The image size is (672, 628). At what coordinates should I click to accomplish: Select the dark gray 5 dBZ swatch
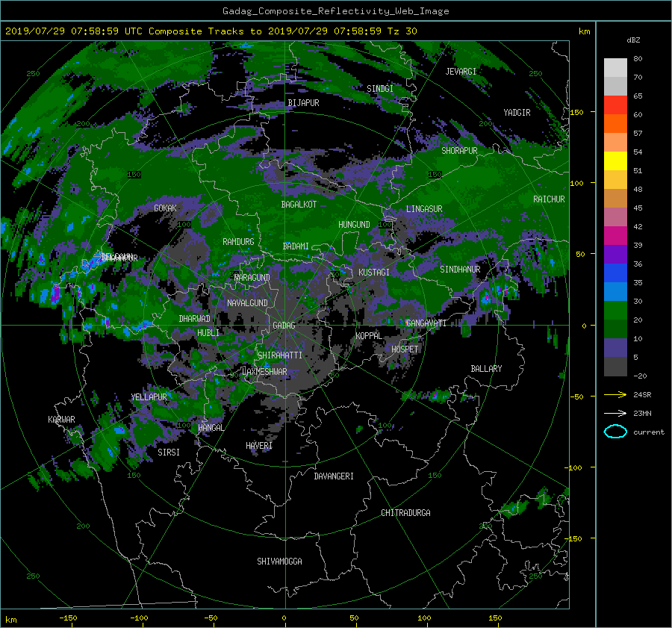[615, 367]
